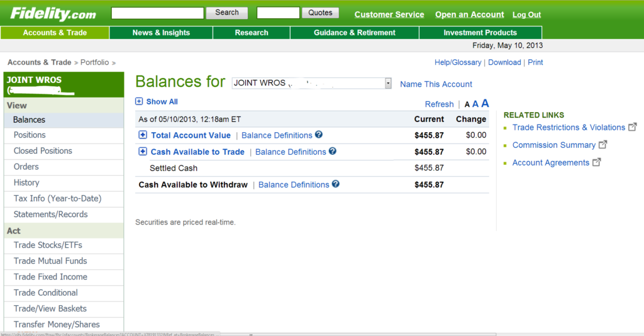
Task: Open Investment Products tab
Action: tap(480, 33)
